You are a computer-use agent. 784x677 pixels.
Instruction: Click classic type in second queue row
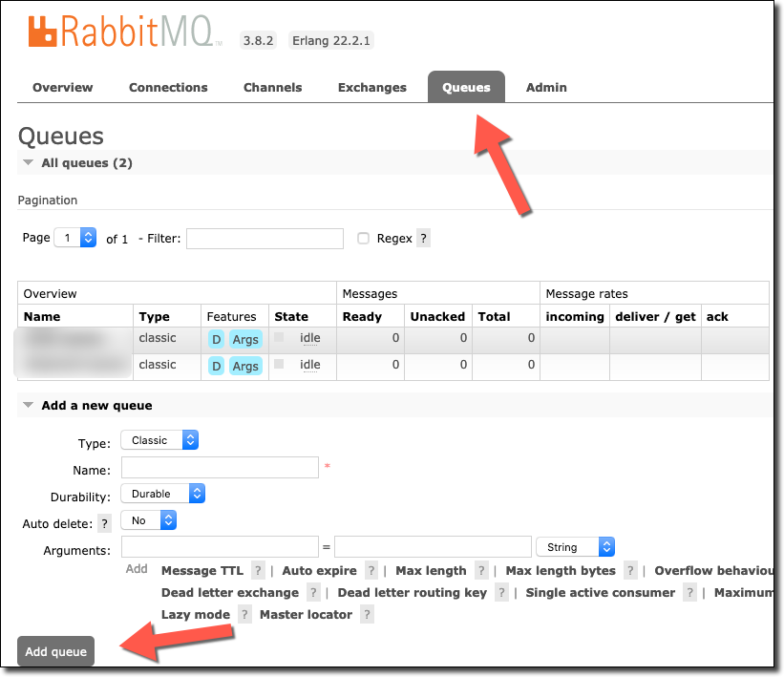(x=158, y=365)
